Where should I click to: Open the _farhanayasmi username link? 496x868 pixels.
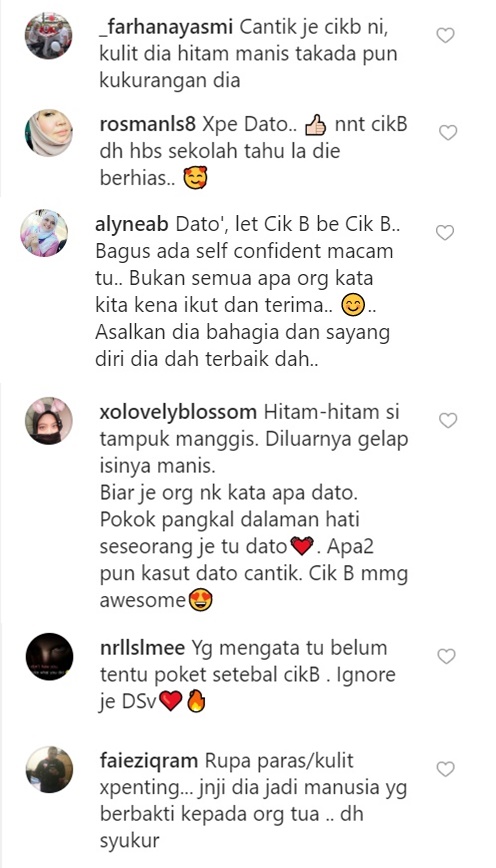tap(167, 27)
